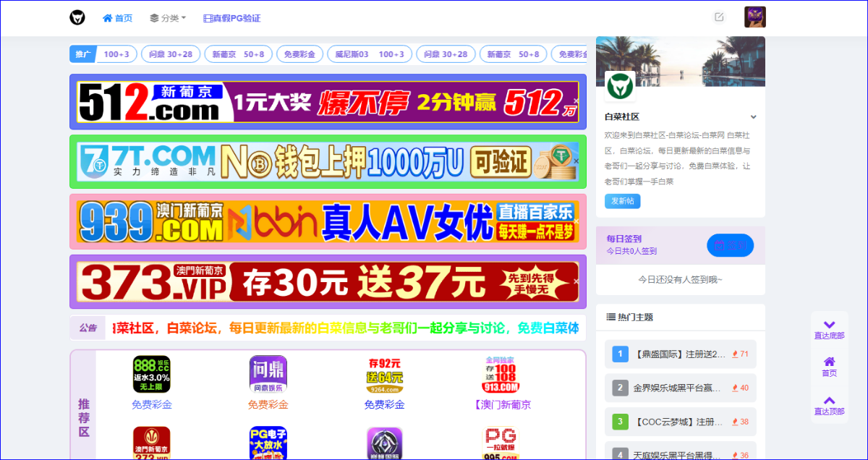Image resolution: width=868 pixels, height=460 pixels.
Task: Go to 首页 in the top navigation
Action: pos(118,18)
